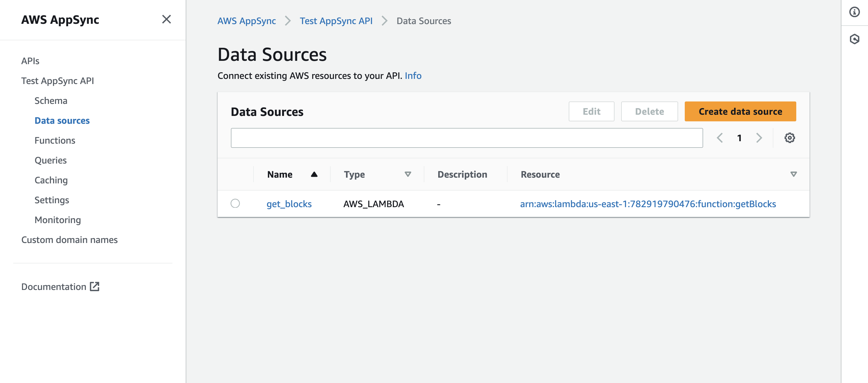
Task: Open APIs in the sidebar
Action: 30,61
